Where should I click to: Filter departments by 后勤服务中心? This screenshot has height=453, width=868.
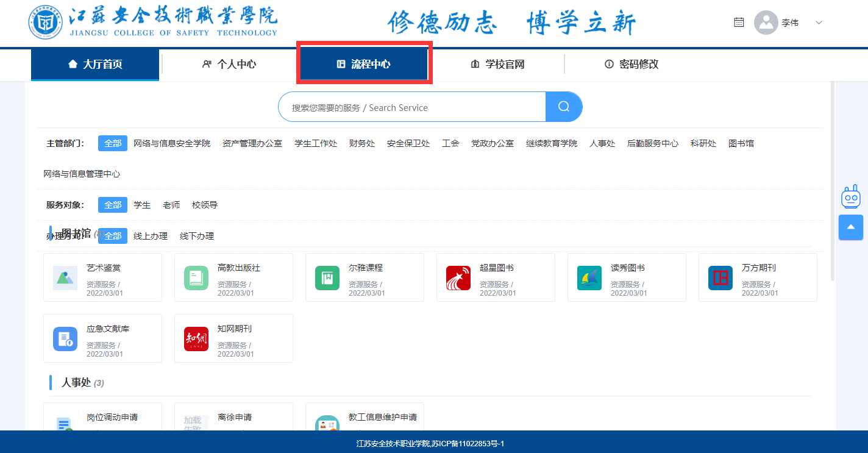[652, 143]
